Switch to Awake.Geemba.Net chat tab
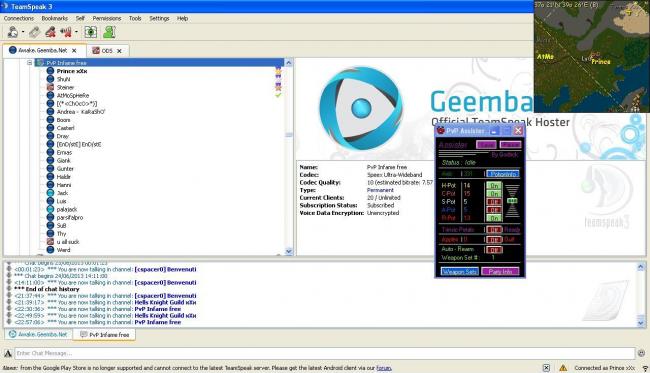The image size is (650, 373). [x=38, y=334]
